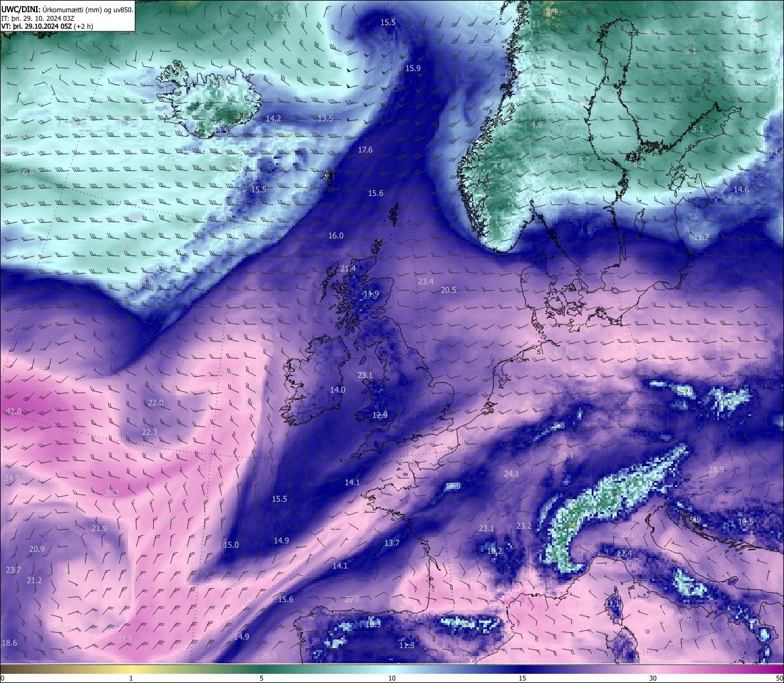Click the 5.1 value over Finland

[698, 129]
